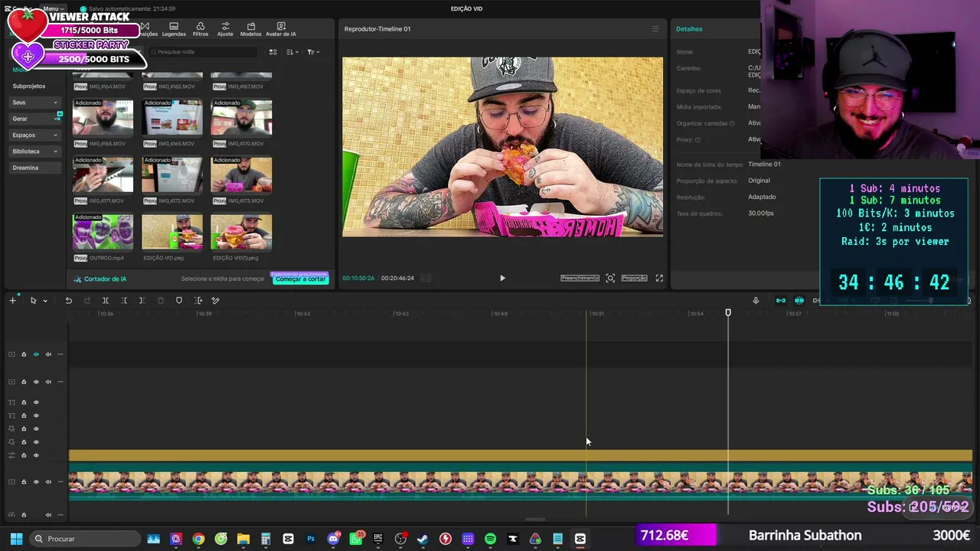Click the delete-left trim icon
980x551 pixels.
[x=124, y=301]
